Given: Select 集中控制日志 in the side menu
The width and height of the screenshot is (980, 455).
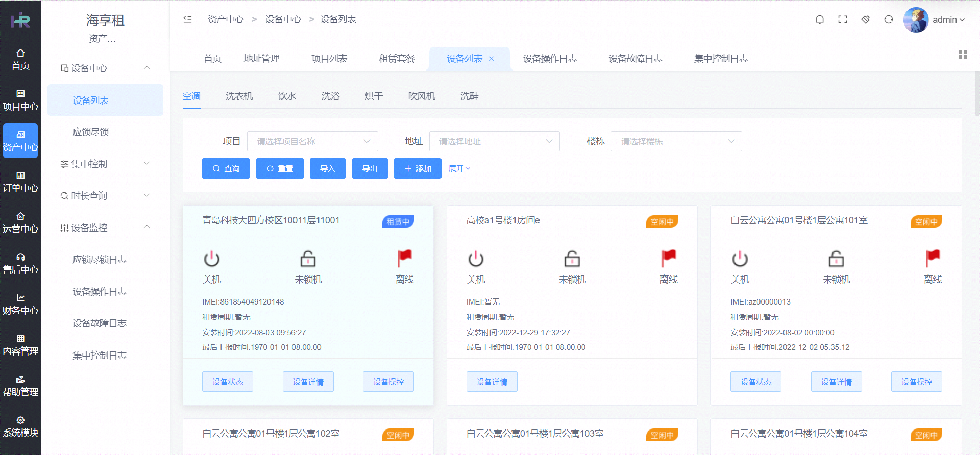Looking at the screenshot, I should [x=105, y=355].
